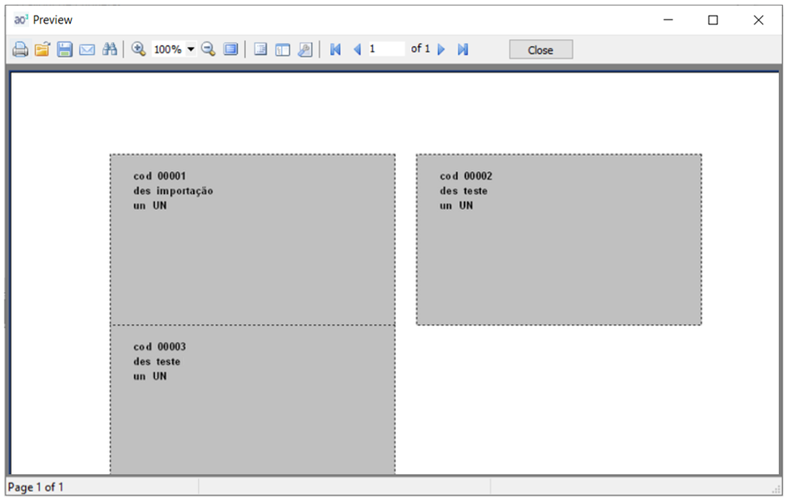Image resolution: width=789 pixels, height=501 pixels.
Task: Maximize the Preview window
Action: point(713,19)
